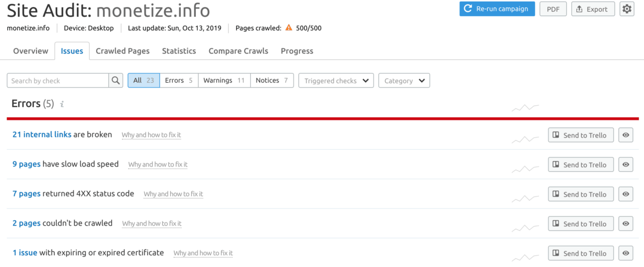The height and width of the screenshot is (267, 644).
Task: Open trend sparkline for 4XX status code
Action: [525, 198]
